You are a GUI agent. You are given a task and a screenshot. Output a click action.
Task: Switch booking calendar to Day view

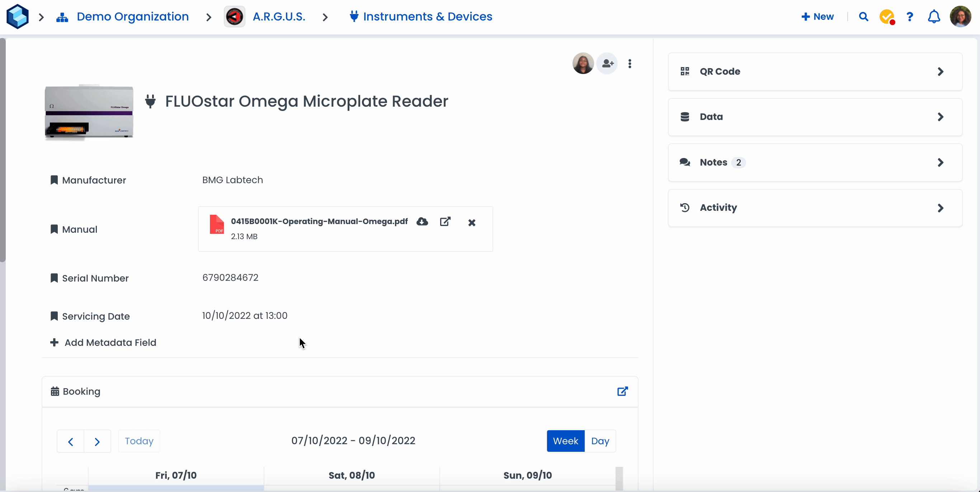pyautogui.click(x=600, y=441)
